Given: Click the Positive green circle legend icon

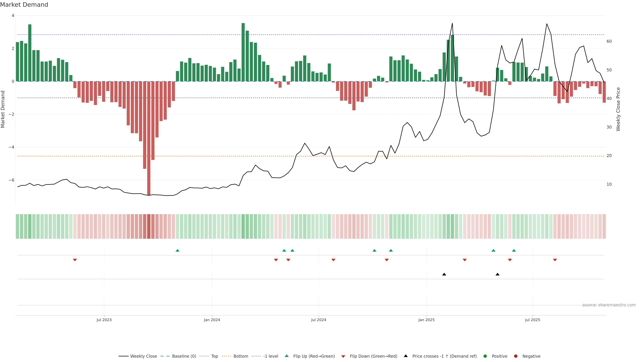Looking at the screenshot, I should [x=485, y=356].
